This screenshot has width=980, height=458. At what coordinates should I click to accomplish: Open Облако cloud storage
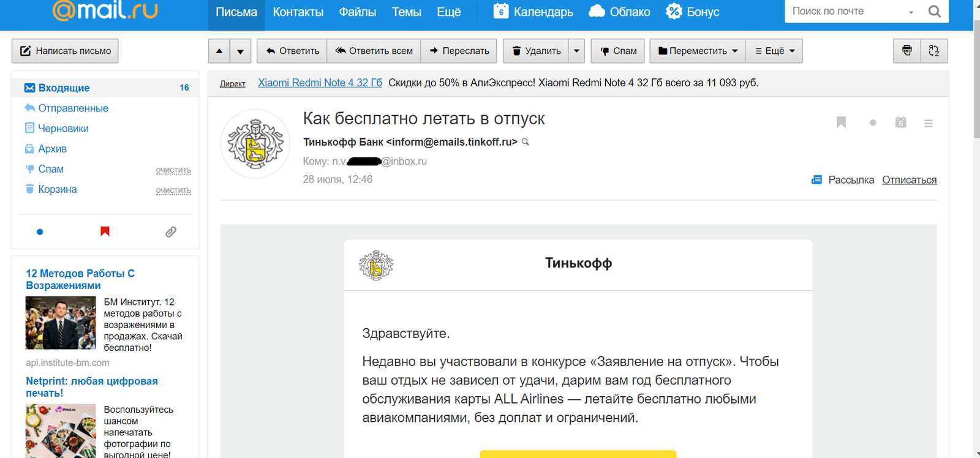620,12
